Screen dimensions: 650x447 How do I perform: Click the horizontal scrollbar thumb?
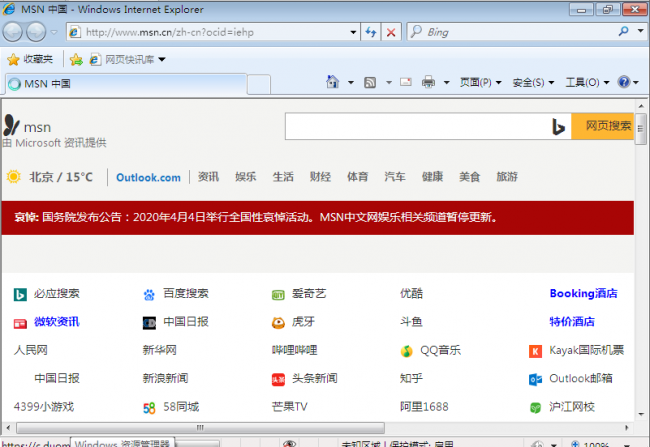(x=200, y=428)
